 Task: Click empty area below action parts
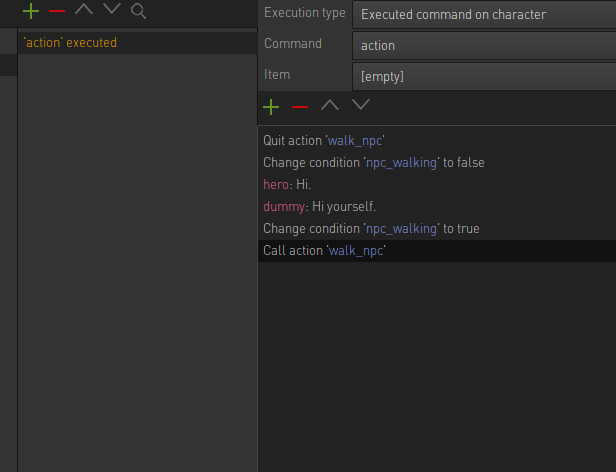pos(437,365)
